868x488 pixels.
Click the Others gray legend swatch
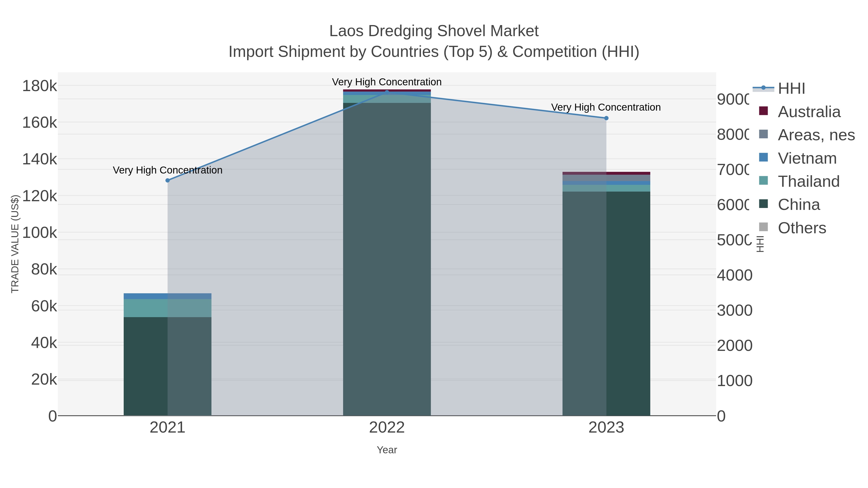pyautogui.click(x=764, y=227)
